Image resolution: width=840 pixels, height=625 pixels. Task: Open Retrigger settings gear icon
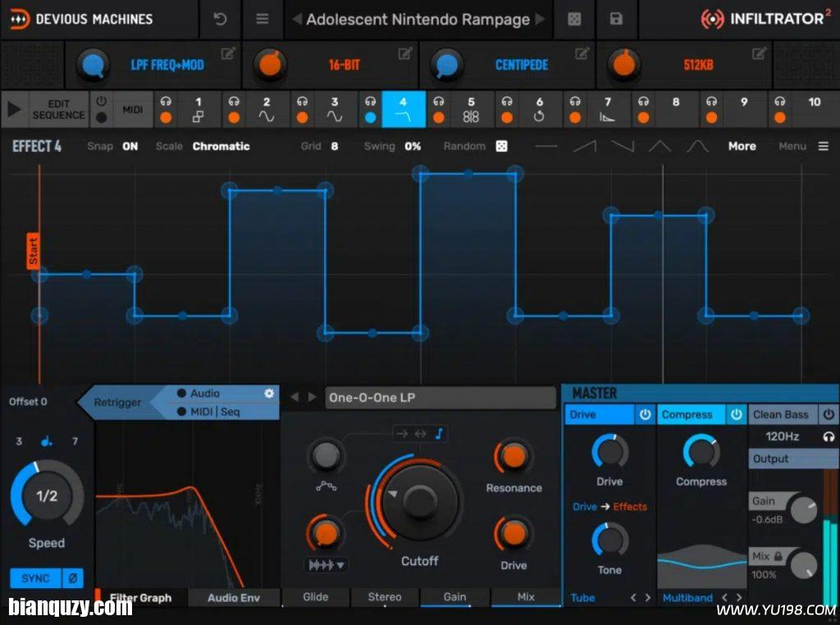tap(268, 394)
